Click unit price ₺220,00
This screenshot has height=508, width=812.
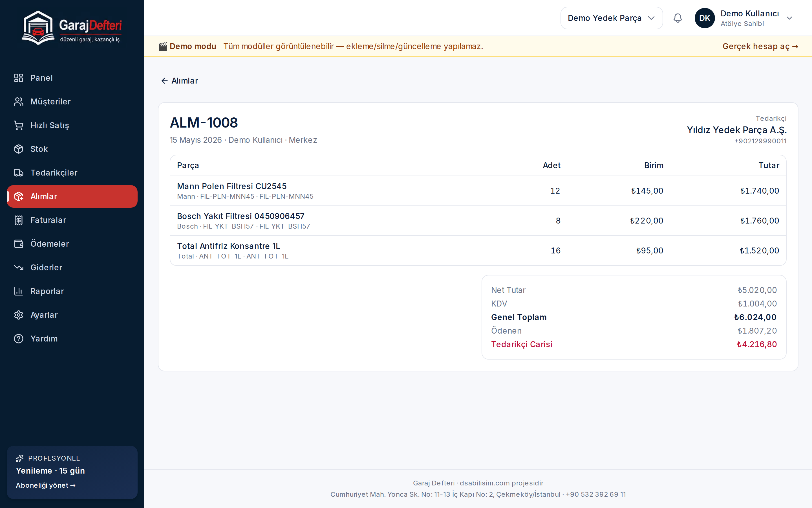[646, 221]
